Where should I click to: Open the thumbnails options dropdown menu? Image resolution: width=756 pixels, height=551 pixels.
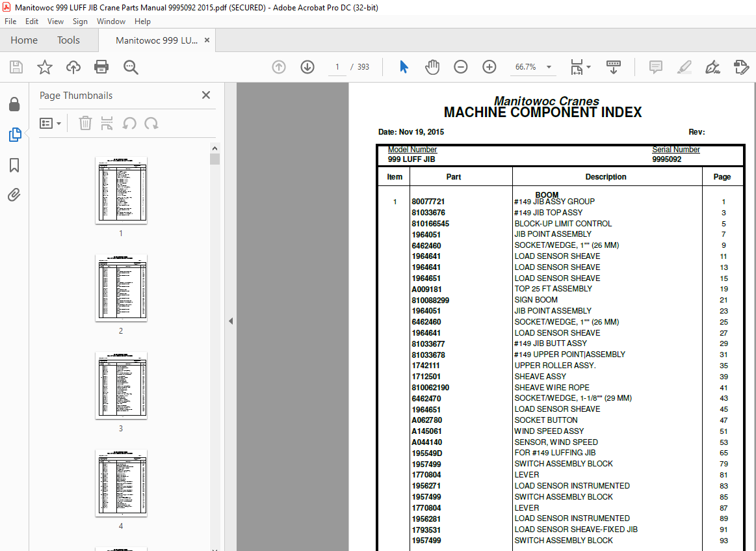pos(50,124)
